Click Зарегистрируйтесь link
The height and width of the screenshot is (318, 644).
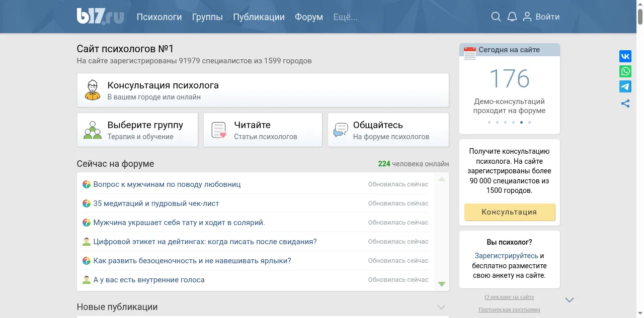(506, 256)
